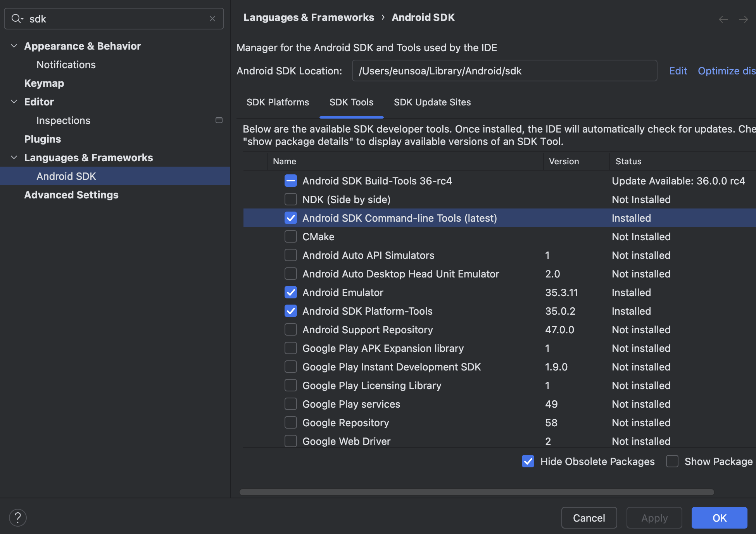
Task: Click Languages & Frameworks breadcrumb
Action: tap(309, 17)
